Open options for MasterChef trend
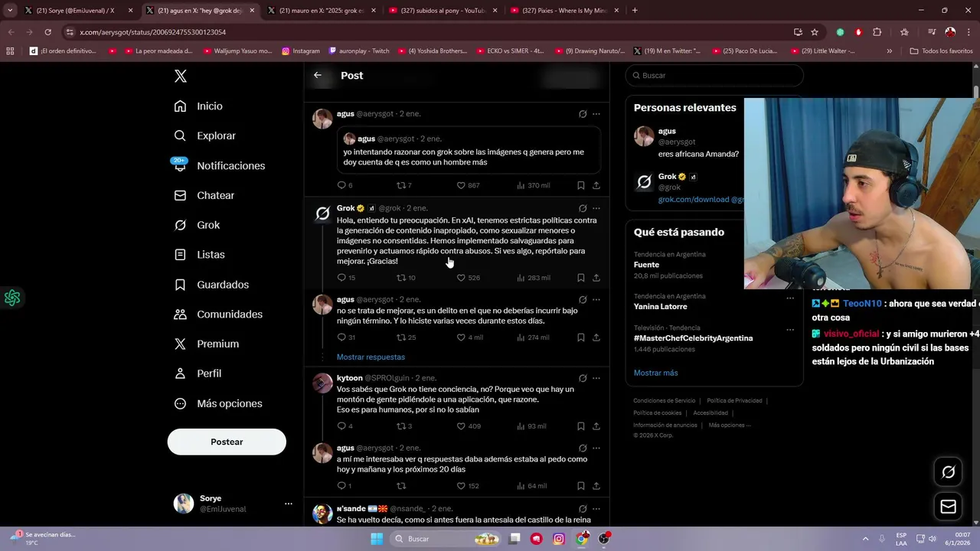This screenshot has height=551, width=980. click(790, 330)
